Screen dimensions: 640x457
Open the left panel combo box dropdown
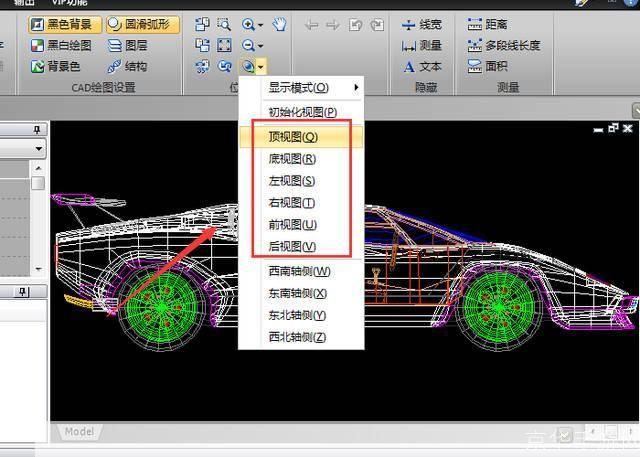tap(39, 149)
